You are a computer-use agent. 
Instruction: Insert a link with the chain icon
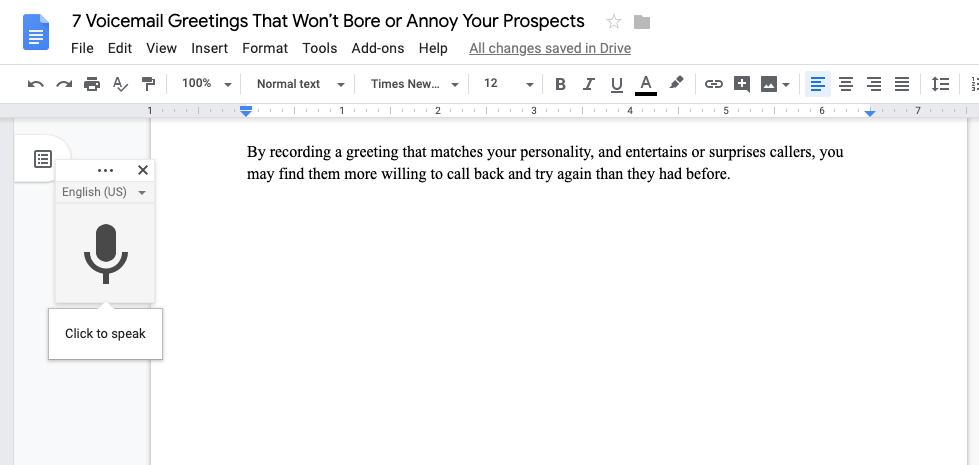click(713, 84)
